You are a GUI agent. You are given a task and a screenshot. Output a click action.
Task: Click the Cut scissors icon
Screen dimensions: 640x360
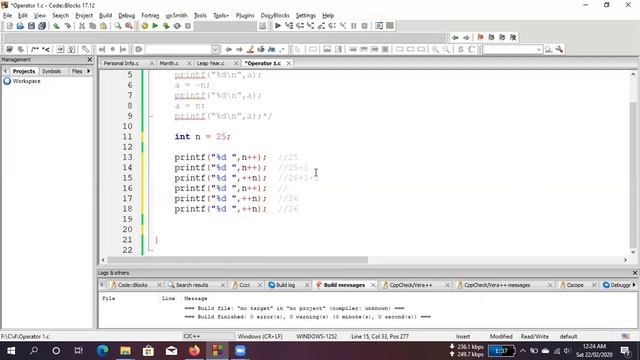82,26
